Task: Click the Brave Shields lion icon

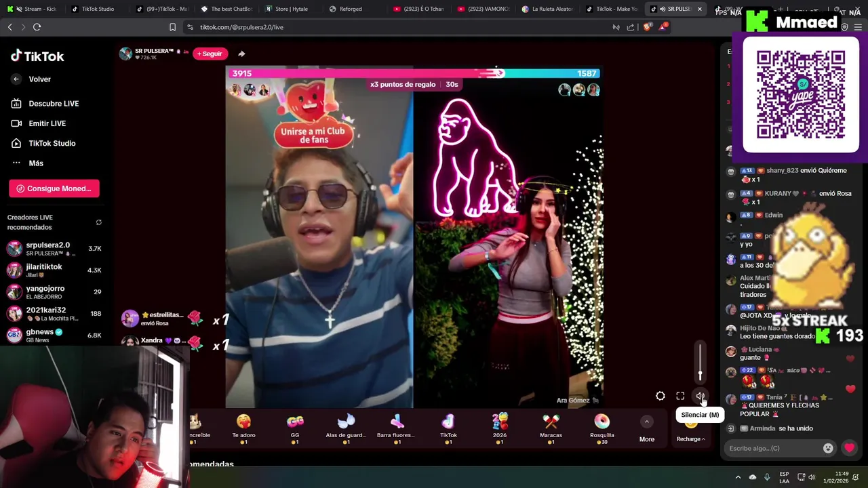Action: tap(646, 27)
